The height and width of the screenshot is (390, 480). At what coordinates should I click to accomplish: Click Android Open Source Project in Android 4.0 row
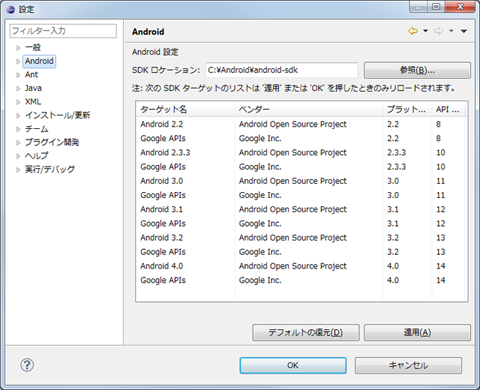[x=293, y=266]
